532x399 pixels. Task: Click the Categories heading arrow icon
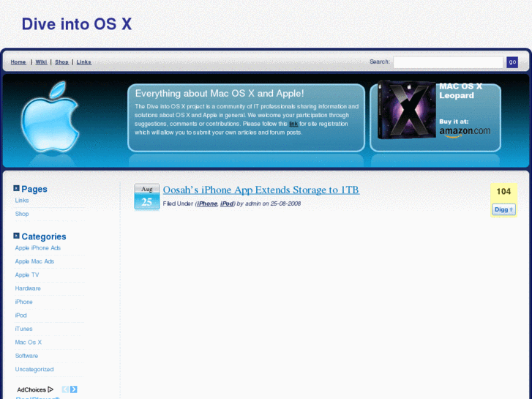pos(16,236)
